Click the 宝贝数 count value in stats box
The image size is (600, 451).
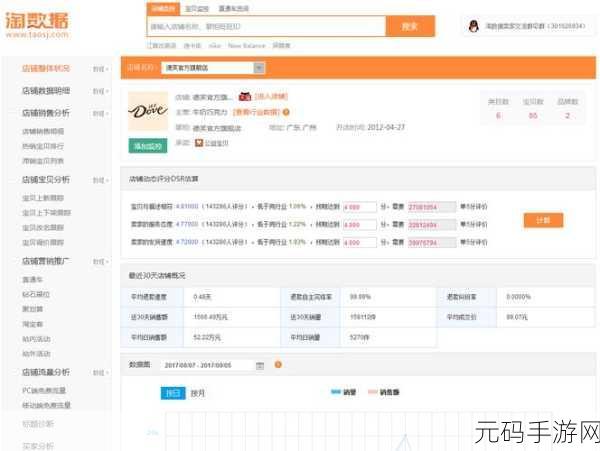point(533,116)
